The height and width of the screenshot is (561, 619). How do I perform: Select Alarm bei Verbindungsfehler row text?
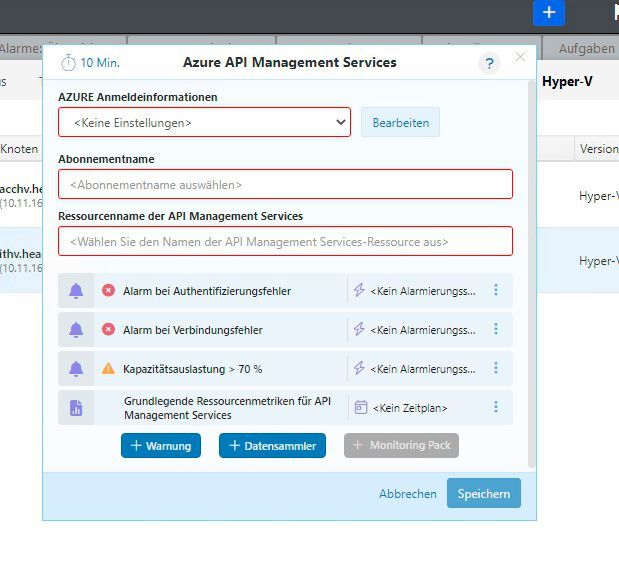(x=193, y=330)
